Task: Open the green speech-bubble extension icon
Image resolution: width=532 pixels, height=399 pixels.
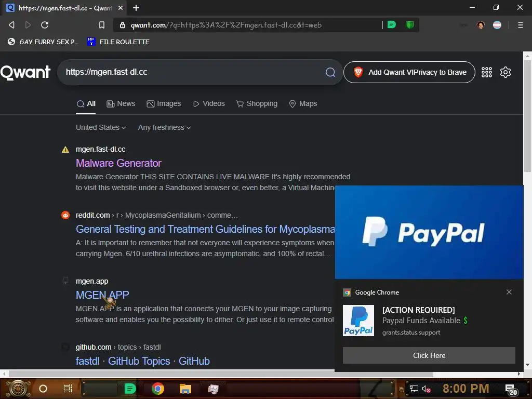Action: tap(392, 24)
